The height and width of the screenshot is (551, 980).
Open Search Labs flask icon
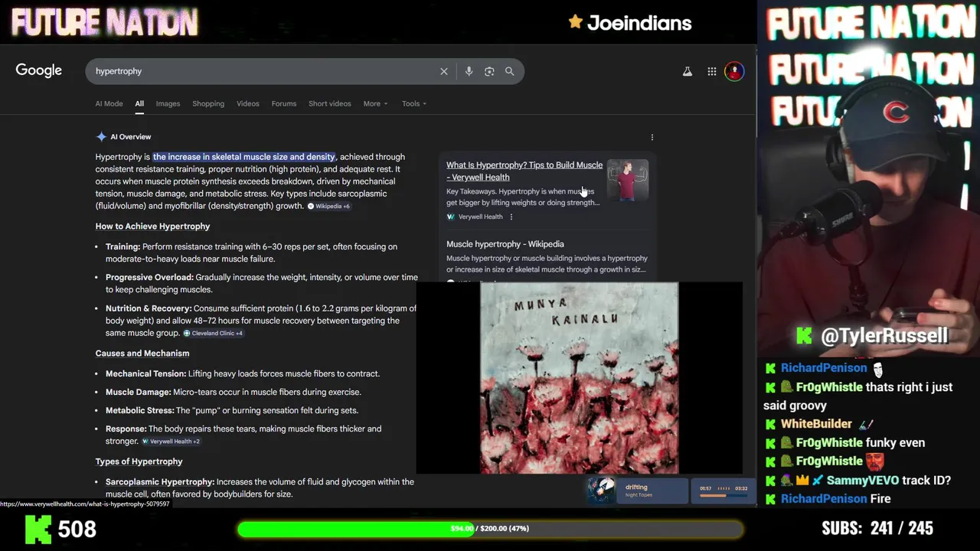point(688,71)
